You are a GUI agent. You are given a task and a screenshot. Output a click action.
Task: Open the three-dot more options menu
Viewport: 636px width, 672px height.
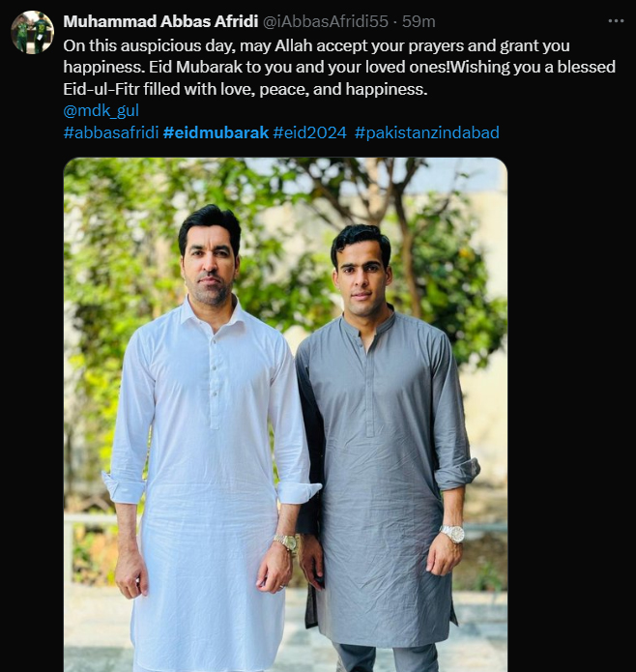(x=616, y=21)
